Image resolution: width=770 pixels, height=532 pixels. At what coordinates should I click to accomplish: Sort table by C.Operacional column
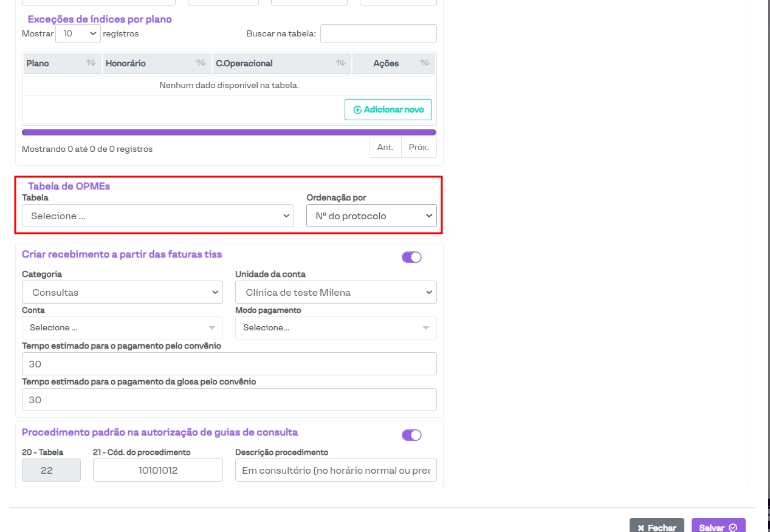[x=281, y=64]
